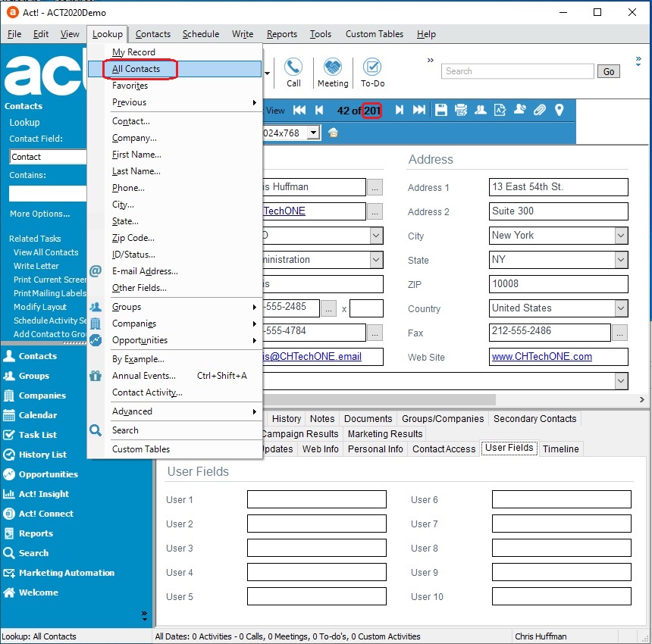Click the Call phone icon
Viewport: 652px width, 644px height.
pyautogui.click(x=293, y=72)
